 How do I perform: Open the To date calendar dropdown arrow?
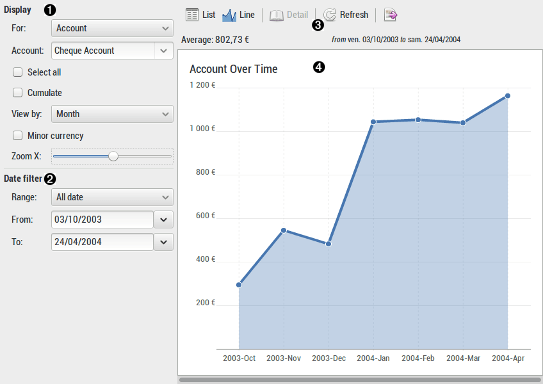(163, 242)
